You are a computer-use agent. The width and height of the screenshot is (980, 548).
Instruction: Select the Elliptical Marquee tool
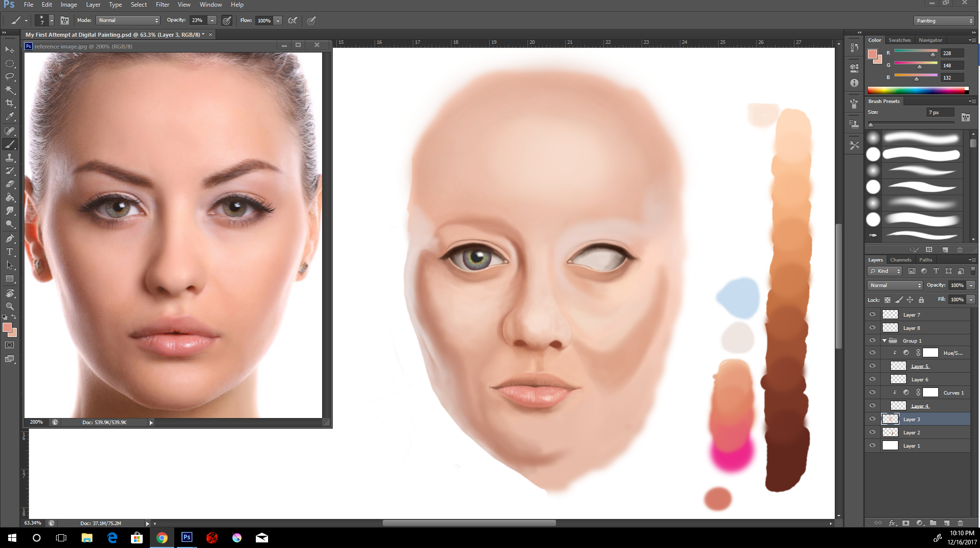click(10, 63)
